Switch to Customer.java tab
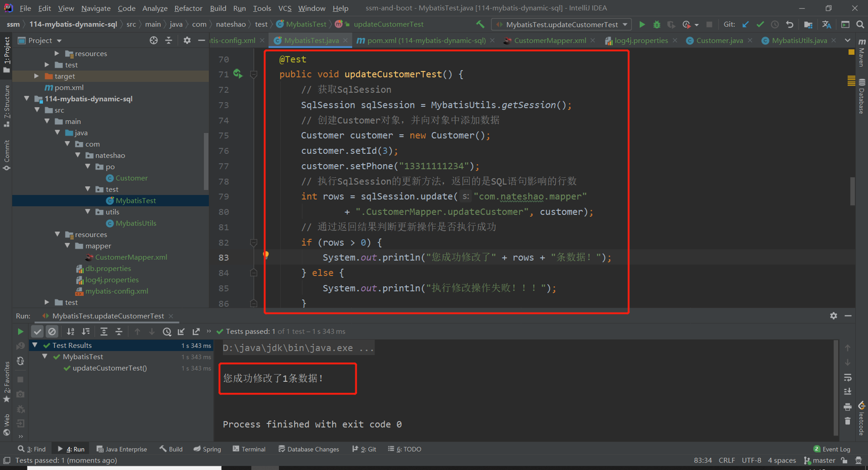The width and height of the screenshot is (868, 470). [719, 40]
